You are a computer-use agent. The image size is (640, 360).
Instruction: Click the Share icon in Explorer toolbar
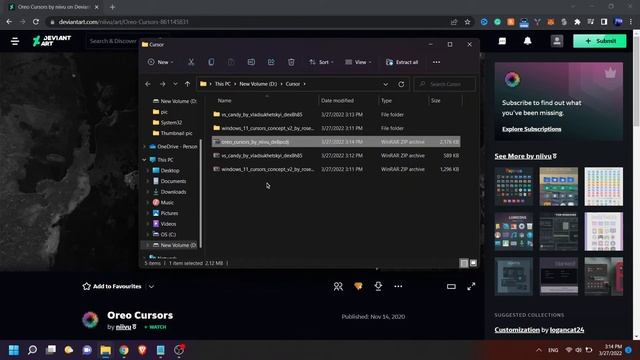271,62
